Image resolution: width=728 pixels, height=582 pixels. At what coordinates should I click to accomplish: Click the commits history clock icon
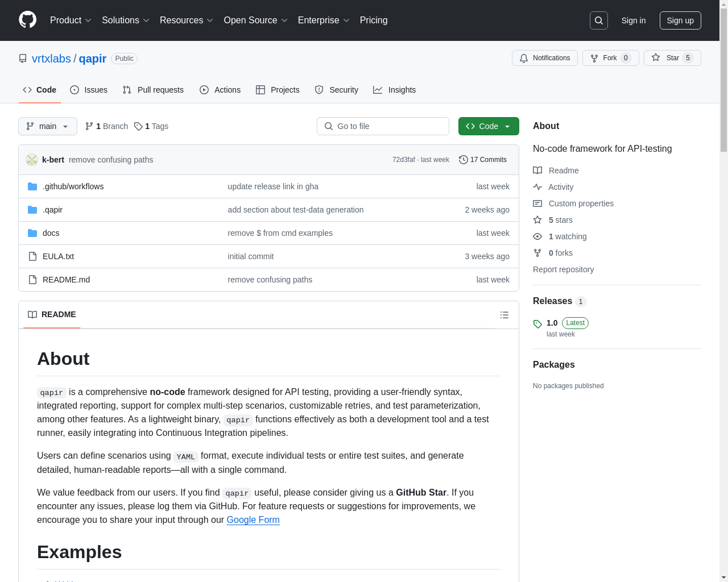[463, 160]
